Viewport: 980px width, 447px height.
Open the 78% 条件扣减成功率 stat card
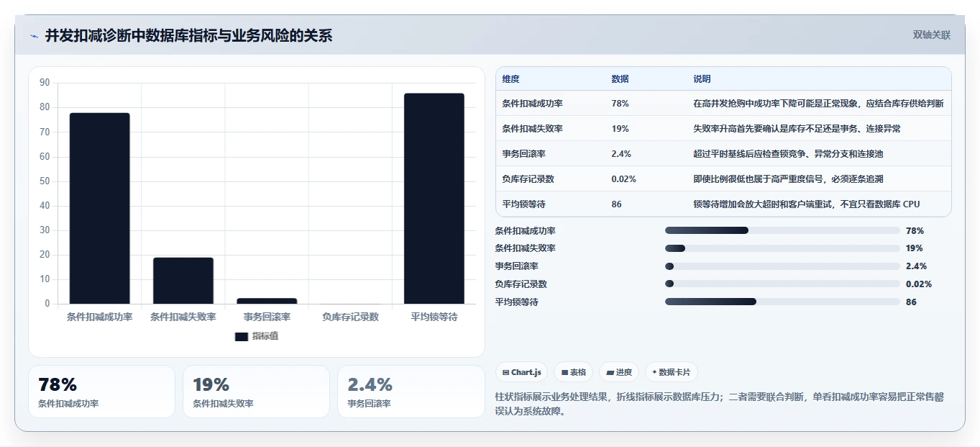tap(101, 392)
